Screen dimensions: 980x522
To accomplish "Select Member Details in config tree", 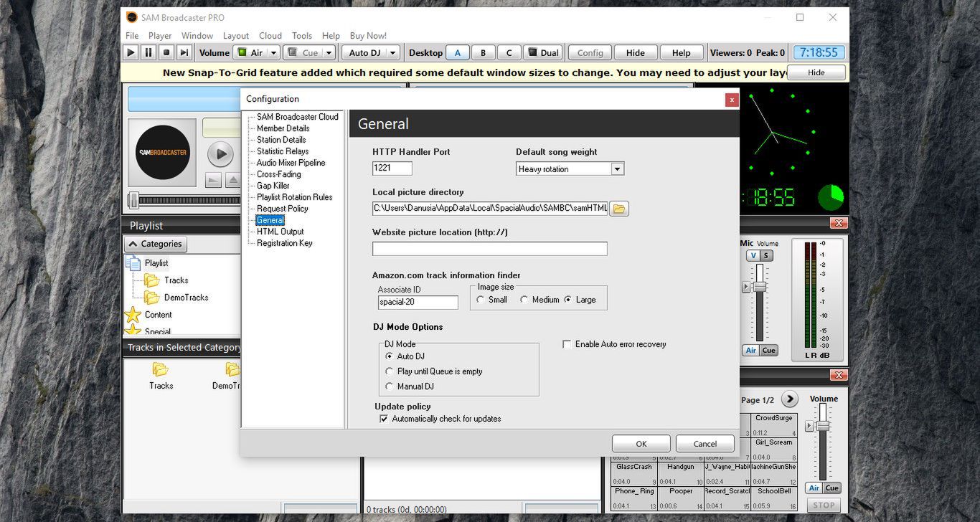I will [x=283, y=128].
